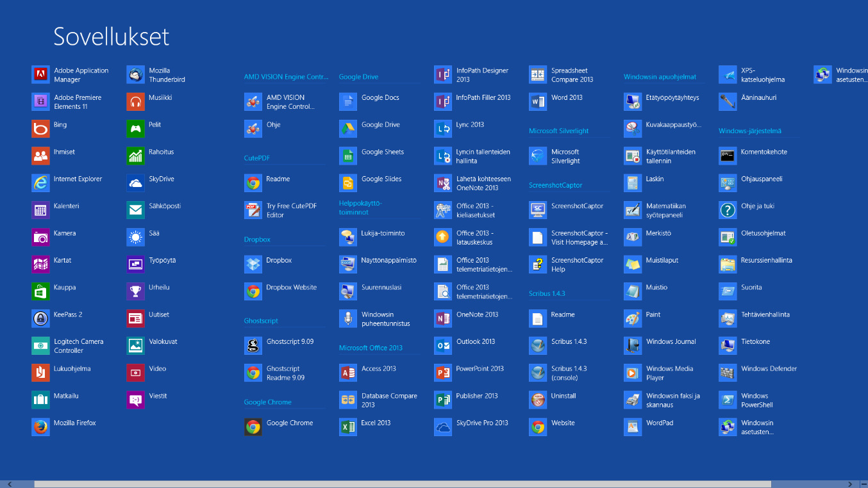
Task: Open ScreenshotCaptor Help
Action: pos(567,264)
